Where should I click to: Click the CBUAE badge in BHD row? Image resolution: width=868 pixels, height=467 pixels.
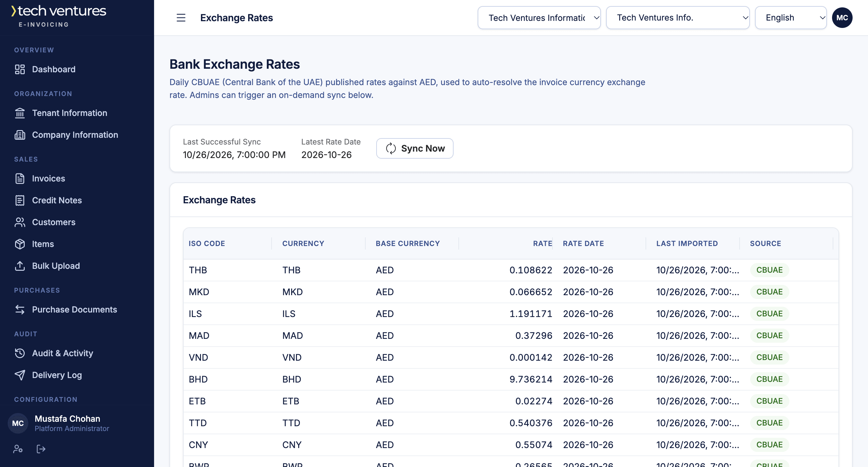(769, 379)
